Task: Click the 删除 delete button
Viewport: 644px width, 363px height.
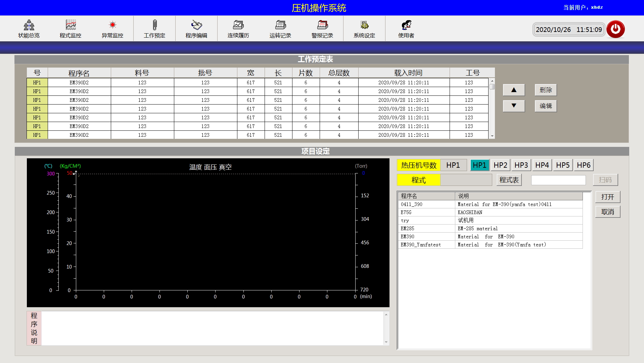Action: coord(546,90)
